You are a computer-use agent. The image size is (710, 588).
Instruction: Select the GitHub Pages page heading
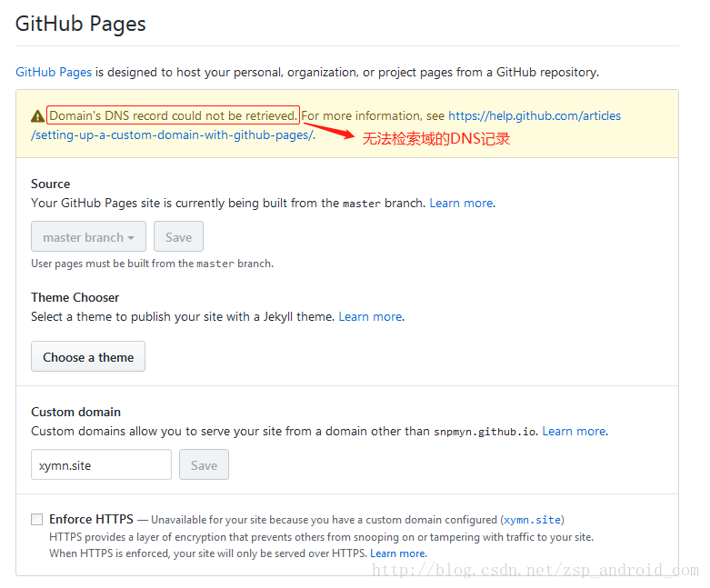click(81, 25)
